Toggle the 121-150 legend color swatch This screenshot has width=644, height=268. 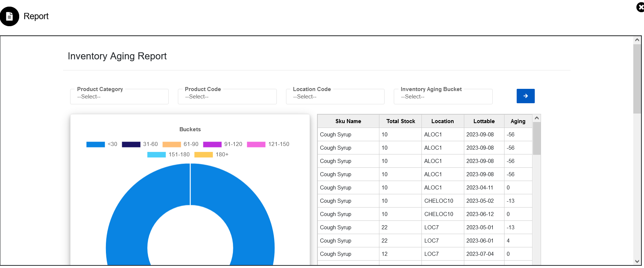click(256, 145)
